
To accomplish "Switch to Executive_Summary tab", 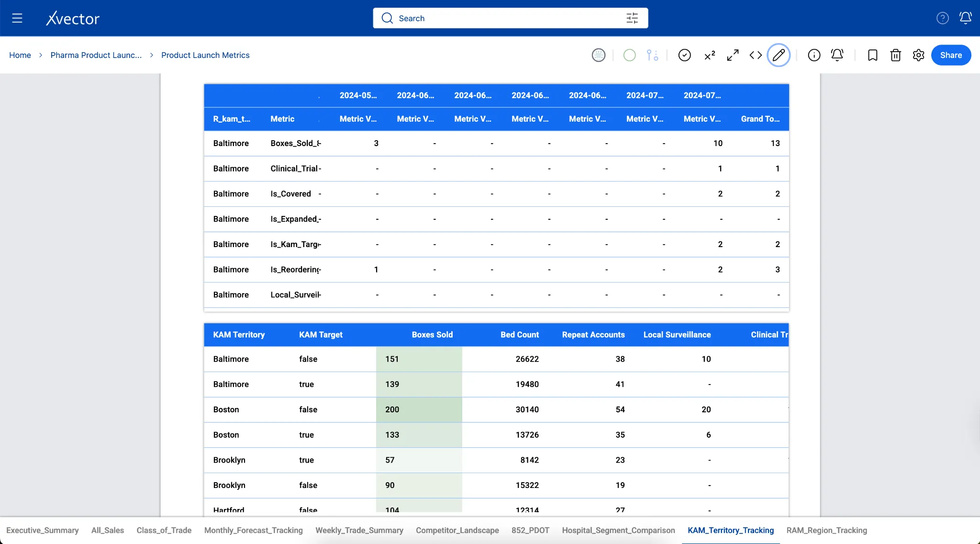I will (x=43, y=530).
